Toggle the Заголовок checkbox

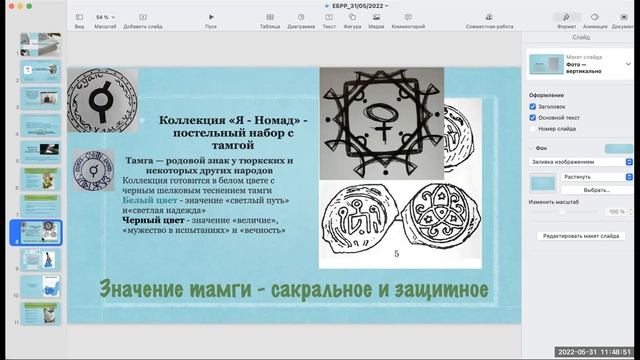pos(533,107)
